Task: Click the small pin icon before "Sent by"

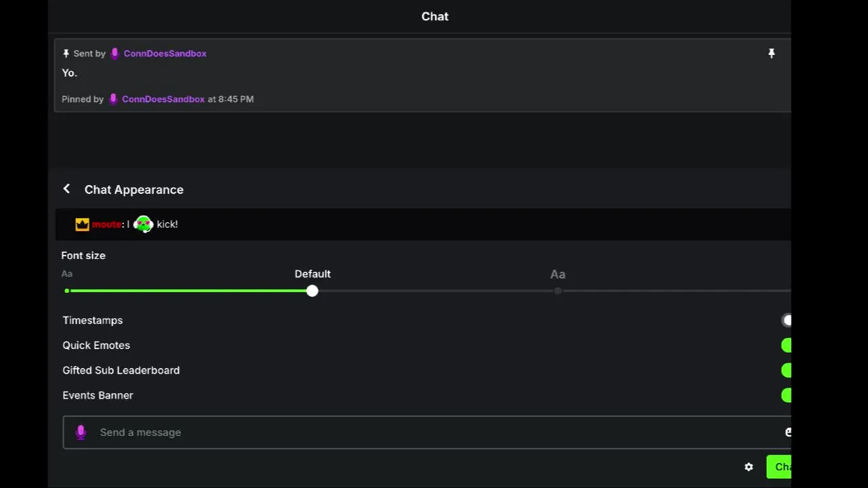Action: tap(66, 54)
